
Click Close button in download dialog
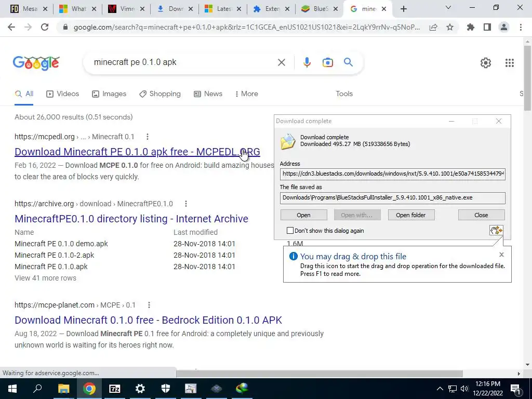tap(481, 215)
